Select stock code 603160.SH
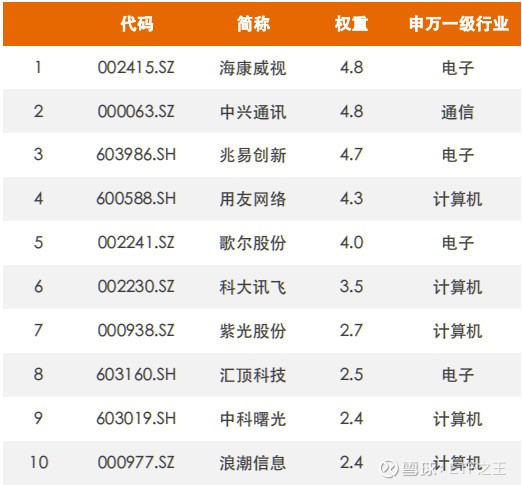This screenshot has height=485, width=522. (x=136, y=374)
